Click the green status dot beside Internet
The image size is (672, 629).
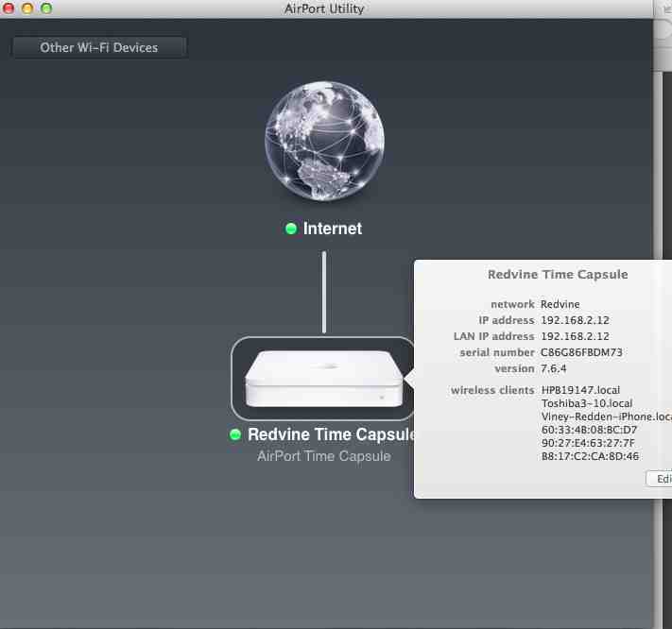[x=291, y=229]
